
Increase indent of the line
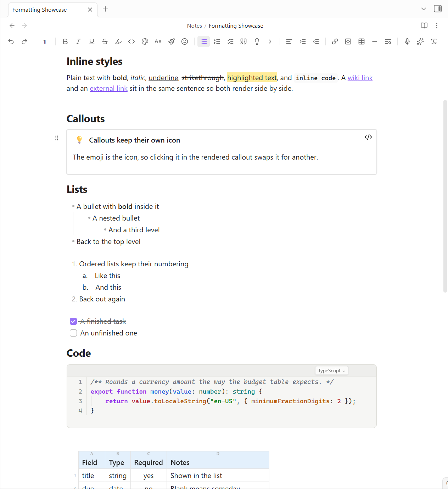click(302, 41)
